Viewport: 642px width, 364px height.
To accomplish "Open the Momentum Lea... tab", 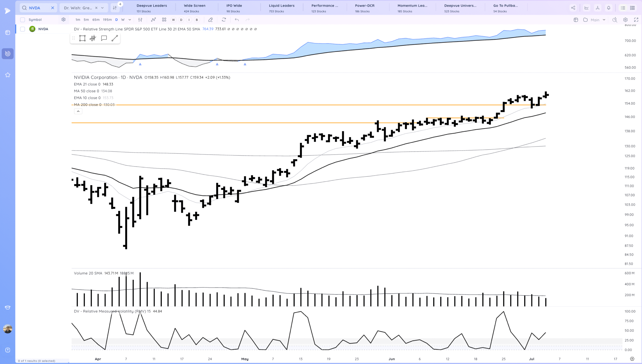I will [x=412, y=8].
